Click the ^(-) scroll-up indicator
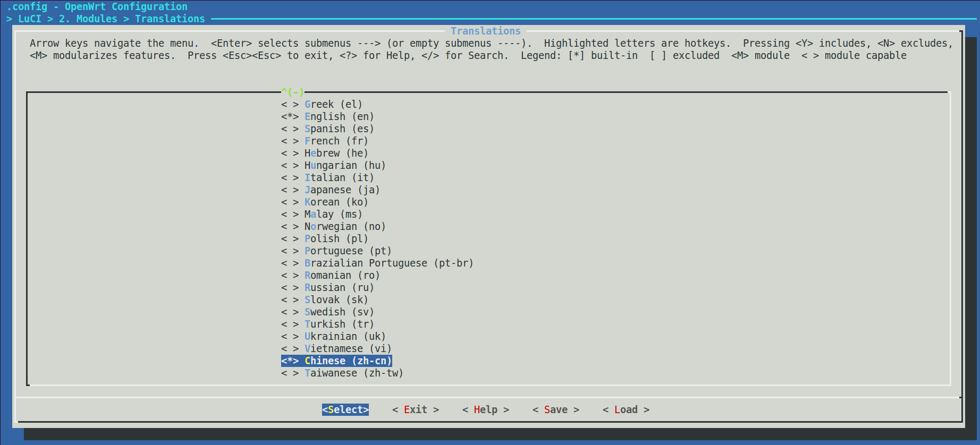Viewport: 980px width, 445px height. tap(292, 92)
